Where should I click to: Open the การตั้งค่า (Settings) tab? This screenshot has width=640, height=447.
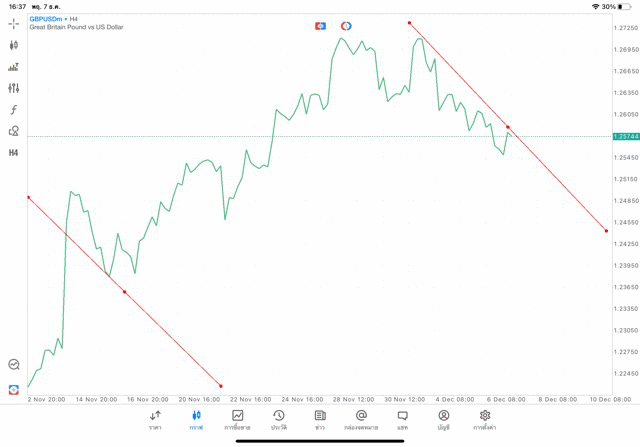coord(485,419)
